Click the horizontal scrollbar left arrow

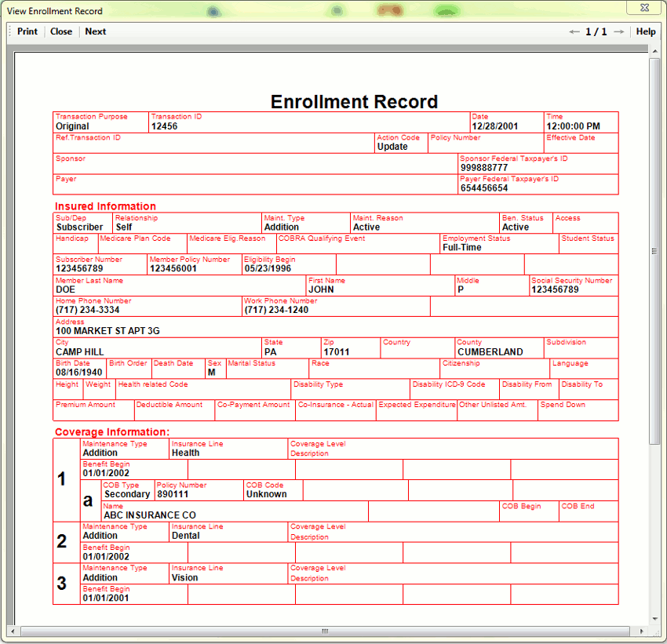(x=13, y=631)
